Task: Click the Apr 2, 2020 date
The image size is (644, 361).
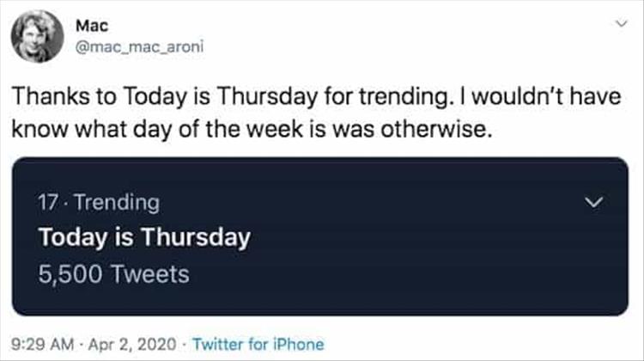Action: click(132, 344)
